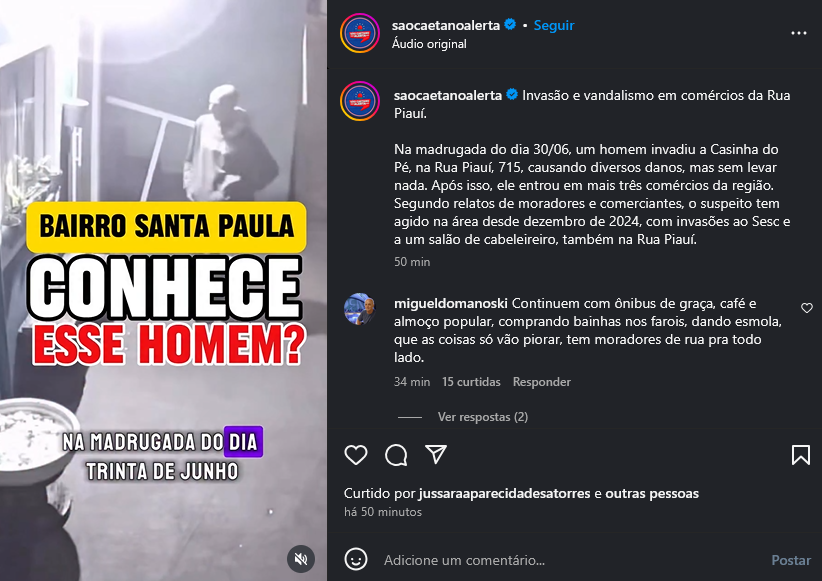Open the three-dot options menu

pos(798,33)
